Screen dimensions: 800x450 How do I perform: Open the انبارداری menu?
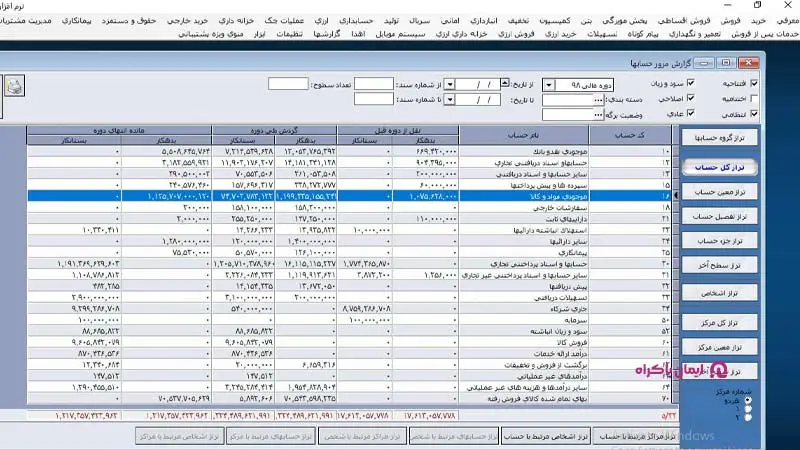click(483, 21)
